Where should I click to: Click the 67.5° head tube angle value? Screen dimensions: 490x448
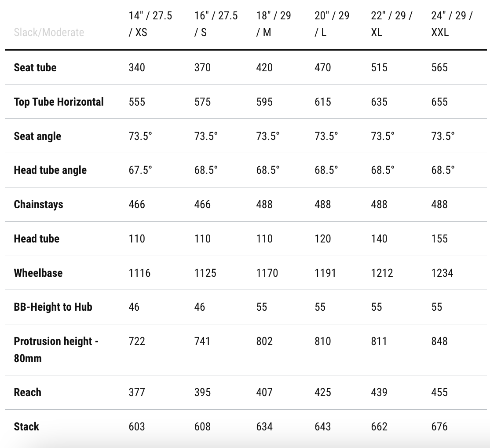pyautogui.click(x=140, y=170)
